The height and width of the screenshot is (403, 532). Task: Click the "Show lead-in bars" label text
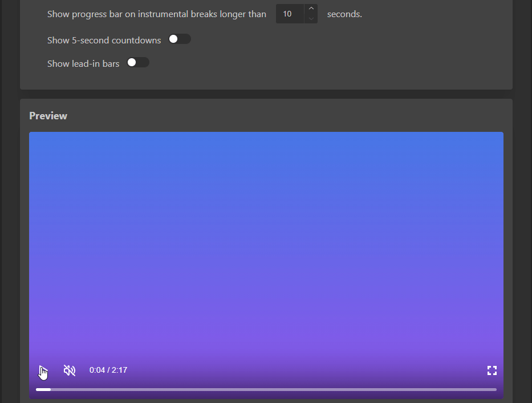click(x=83, y=64)
